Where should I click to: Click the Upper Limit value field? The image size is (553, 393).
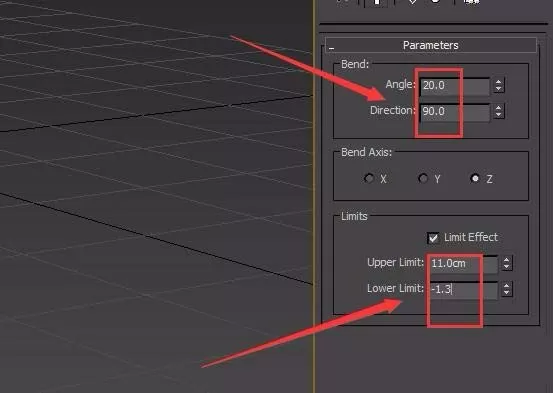click(463, 264)
